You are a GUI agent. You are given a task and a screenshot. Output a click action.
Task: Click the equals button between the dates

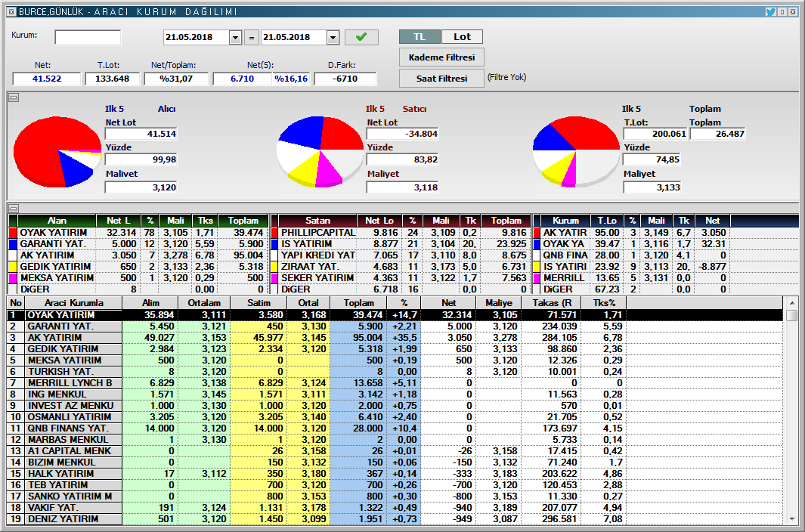click(x=252, y=38)
